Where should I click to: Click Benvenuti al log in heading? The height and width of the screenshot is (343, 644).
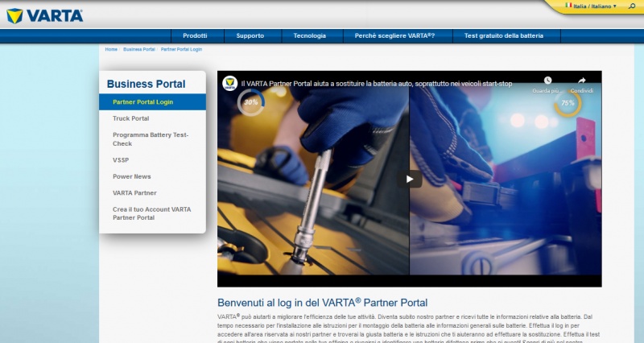[323, 303]
